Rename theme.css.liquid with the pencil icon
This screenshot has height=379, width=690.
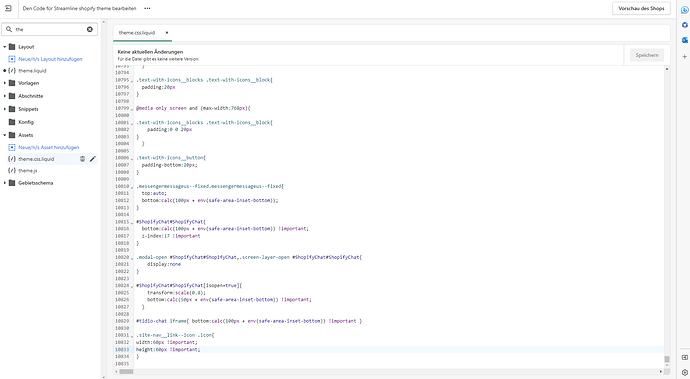92,159
